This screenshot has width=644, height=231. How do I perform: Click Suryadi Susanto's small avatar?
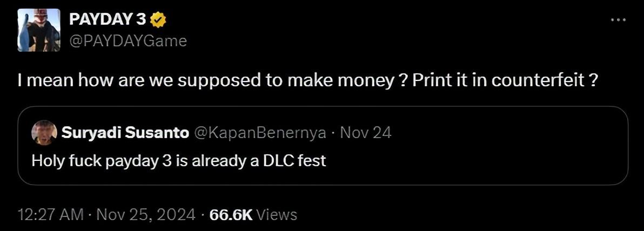click(44, 132)
